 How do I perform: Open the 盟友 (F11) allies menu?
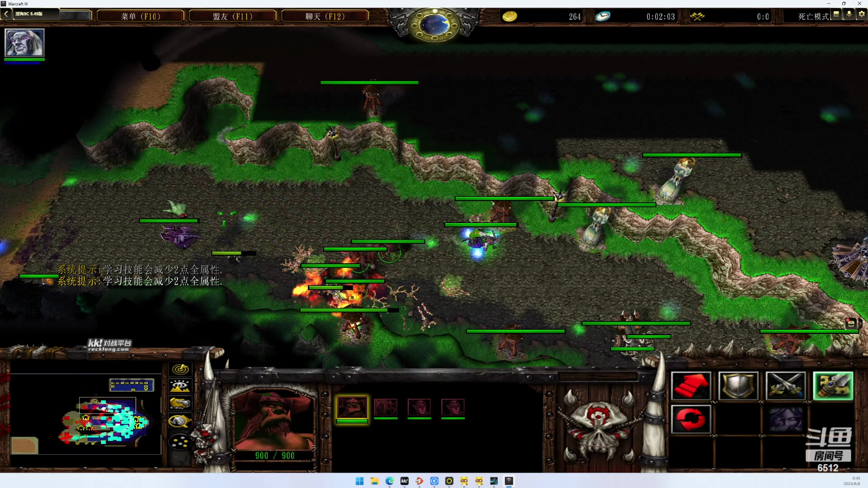click(x=232, y=16)
